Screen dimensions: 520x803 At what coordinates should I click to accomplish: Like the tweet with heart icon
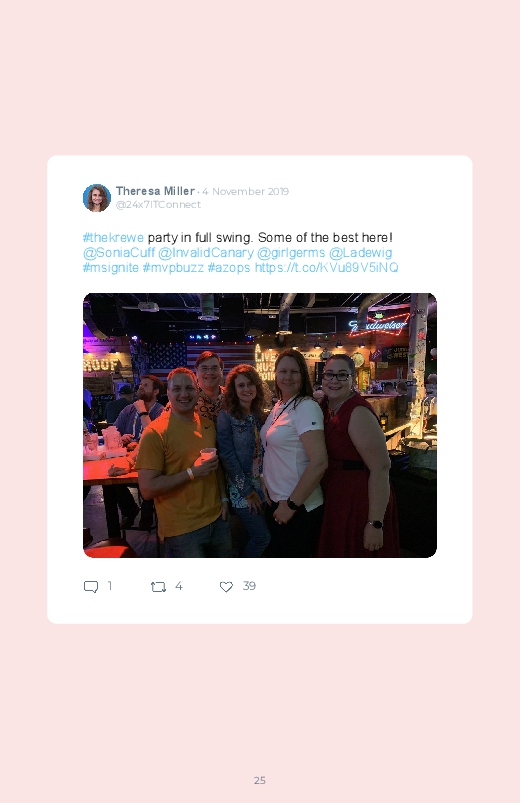(226, 587)
